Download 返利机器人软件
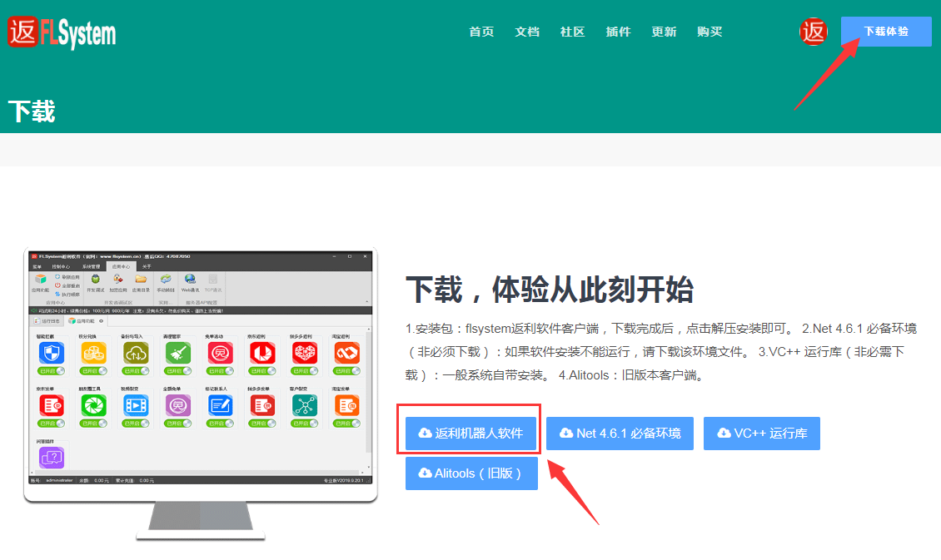941x560 pixels. click(x=471, y=433)
